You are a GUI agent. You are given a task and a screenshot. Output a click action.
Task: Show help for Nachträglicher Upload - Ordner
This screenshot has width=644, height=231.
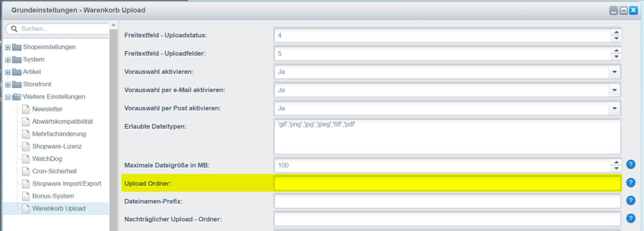(x=631, y=218)
